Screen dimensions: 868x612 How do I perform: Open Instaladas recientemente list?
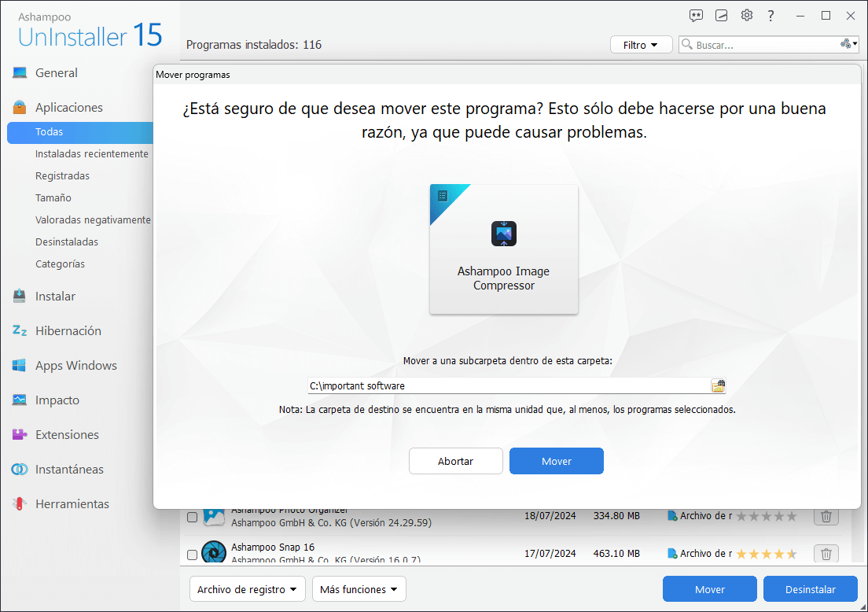[x=92, y=153]
